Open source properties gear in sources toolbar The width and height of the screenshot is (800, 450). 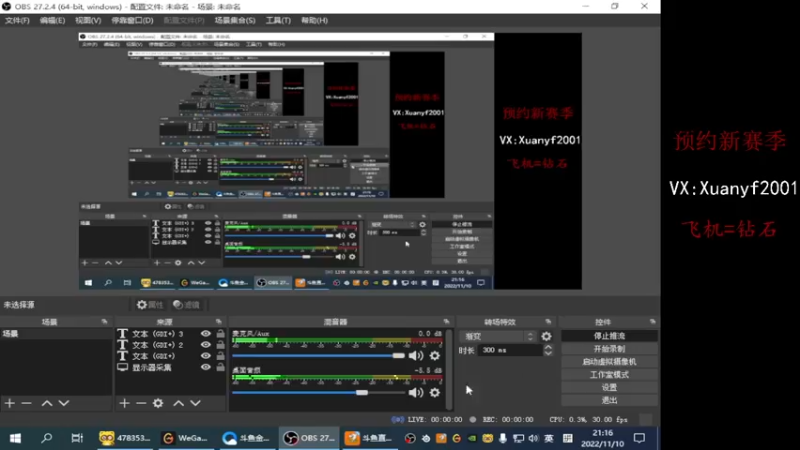coord(158,403)
